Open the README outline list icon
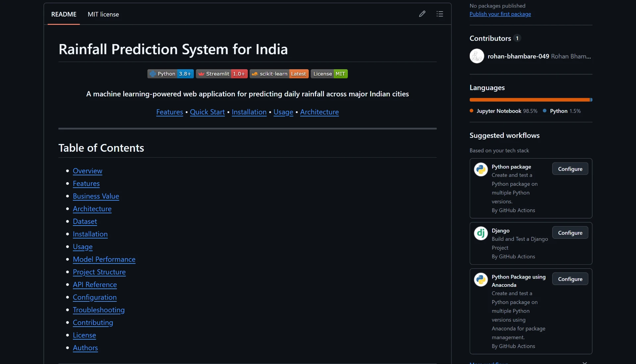Viewport: 636px width, 364px height. pos(440,14)
